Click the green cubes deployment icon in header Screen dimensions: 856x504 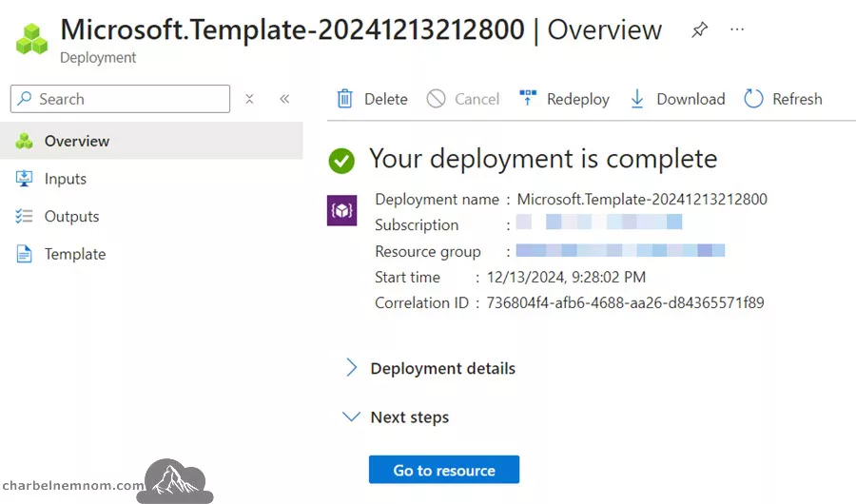click(31, 39)
